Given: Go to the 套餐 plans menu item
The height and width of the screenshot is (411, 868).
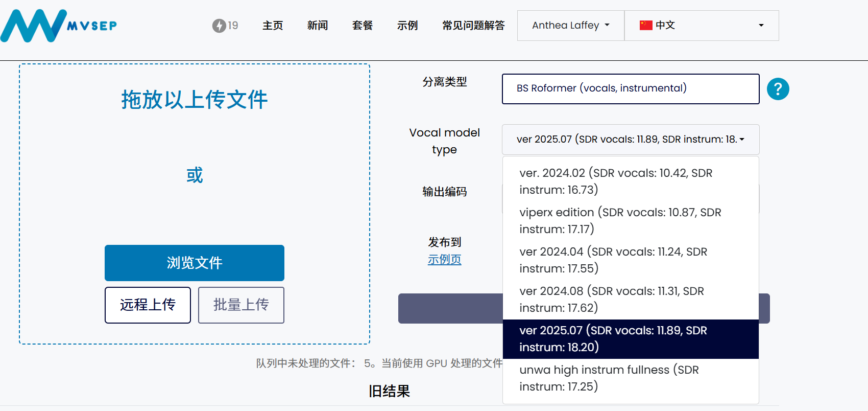Looking at the screenshot, I should click(x=363, y=26).
